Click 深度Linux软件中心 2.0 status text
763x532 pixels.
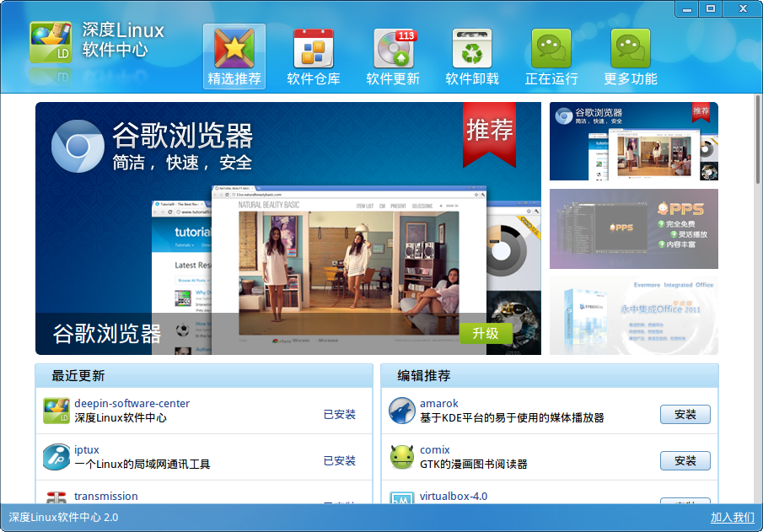pos(63,518)
